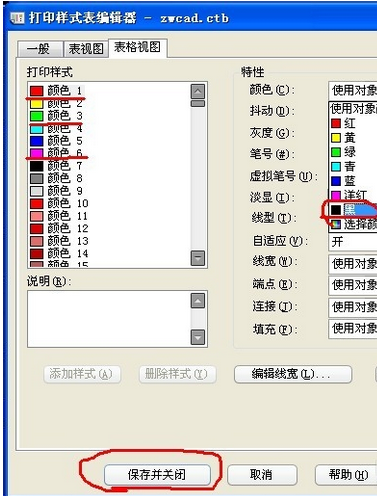Select 颜色 10 in the plot style list
Image resolution: width=377 pixels, height=496 pixels.
[x=59, y=203]
